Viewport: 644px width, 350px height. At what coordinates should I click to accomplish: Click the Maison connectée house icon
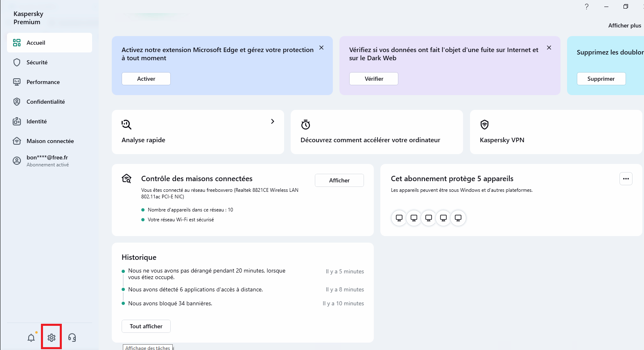(x=17, y=141)
